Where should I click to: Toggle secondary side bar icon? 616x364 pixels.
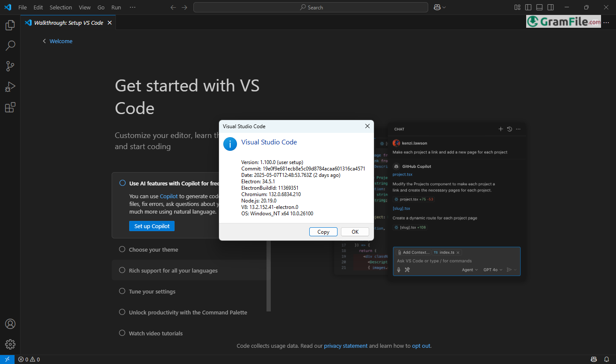(551, 7)
